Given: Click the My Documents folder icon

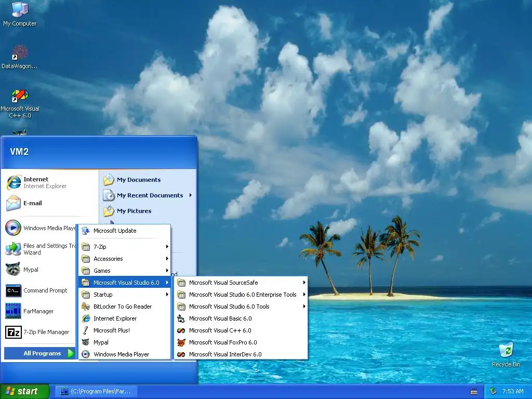Looking at the screenshot, I should [109, 179].
